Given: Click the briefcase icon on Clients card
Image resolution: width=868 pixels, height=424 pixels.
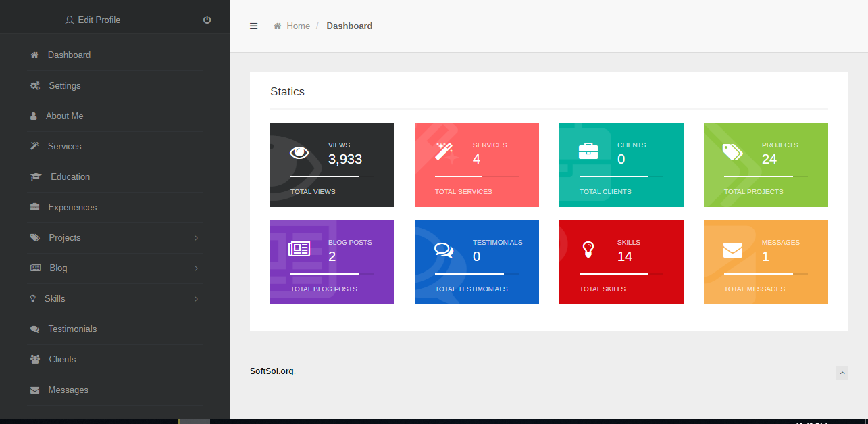Looking at the screenshot, I should (588, 151).
